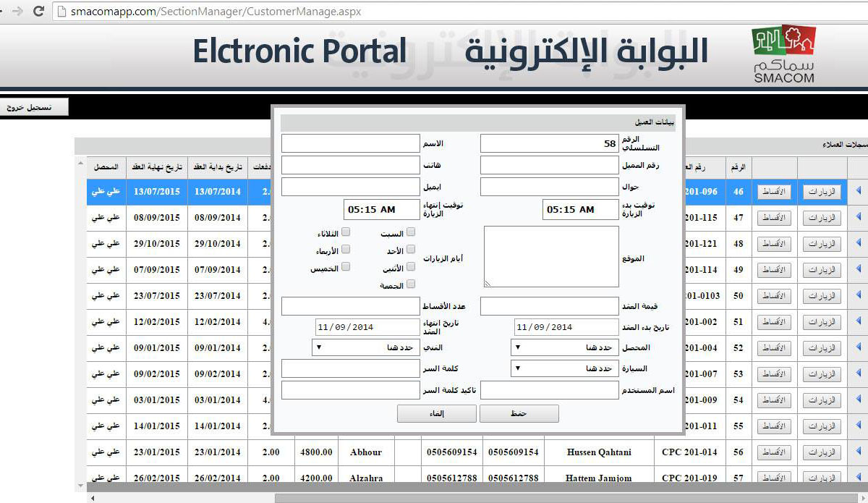The height and width of the screenshot is (503, 868).
Task: Click the الاسم (name) input field
Action: tap(350, 143)
